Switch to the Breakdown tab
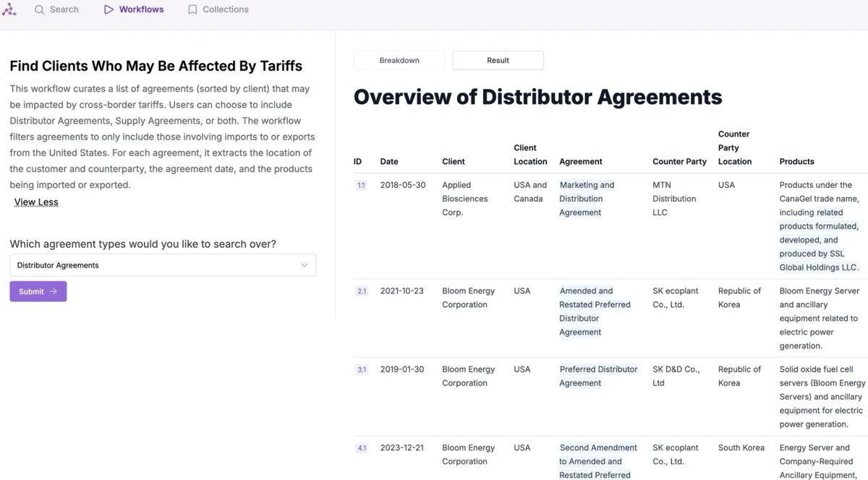This screenshot has width=868, height=480. coord(399,61)
